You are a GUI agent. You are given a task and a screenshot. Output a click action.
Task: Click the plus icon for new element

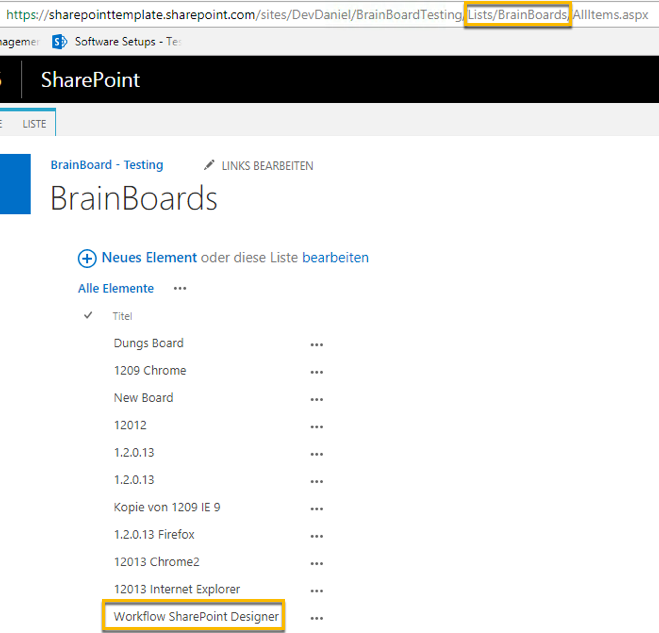point(87,258)
